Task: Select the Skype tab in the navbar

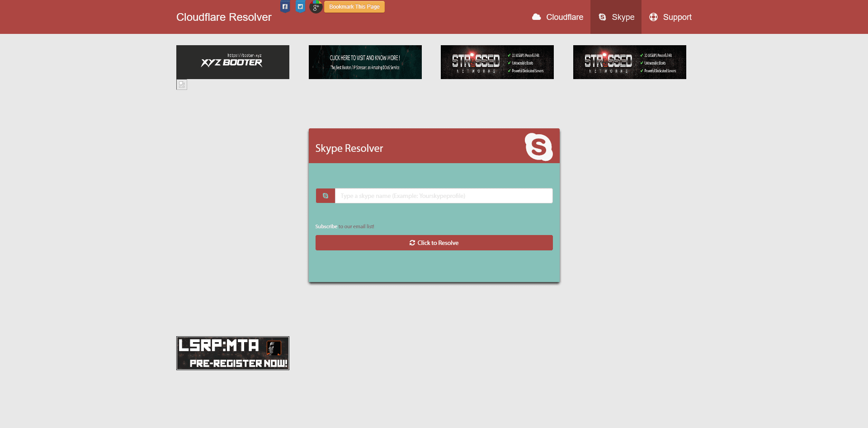Action: [x=616, y=17]
